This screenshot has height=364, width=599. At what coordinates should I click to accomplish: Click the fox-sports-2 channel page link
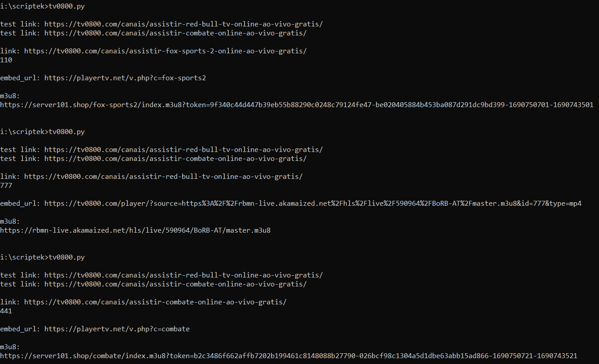165,51
